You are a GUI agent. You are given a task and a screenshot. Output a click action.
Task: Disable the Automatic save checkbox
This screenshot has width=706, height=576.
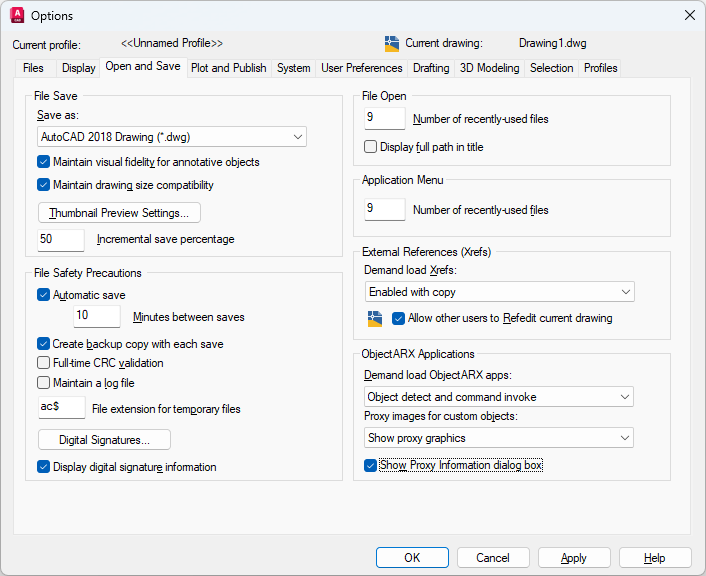[x=44, y=295]
